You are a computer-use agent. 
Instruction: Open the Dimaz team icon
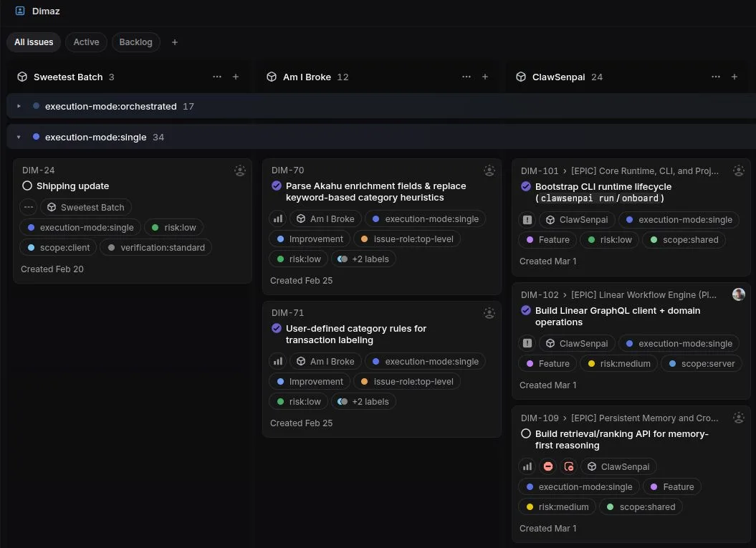[20, 11]
